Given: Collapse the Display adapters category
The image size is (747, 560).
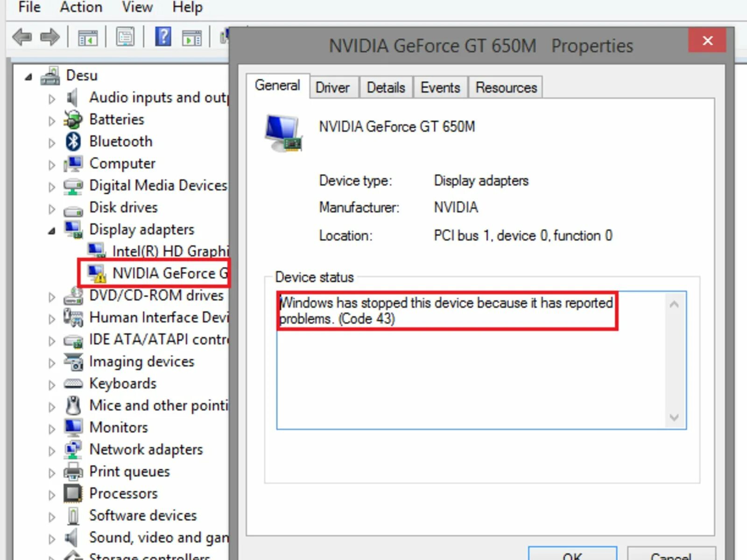Looking at the screenshot, I should click(x=52, y=231).
